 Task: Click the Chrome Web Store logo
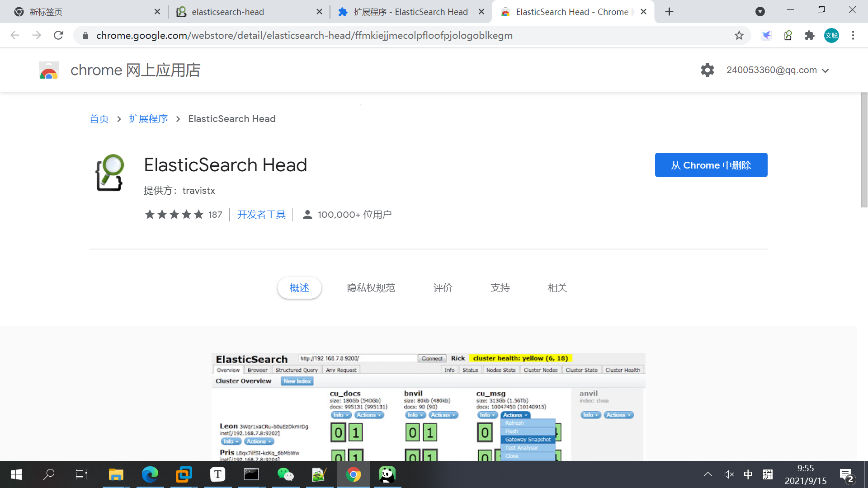[x=49, y=70]
